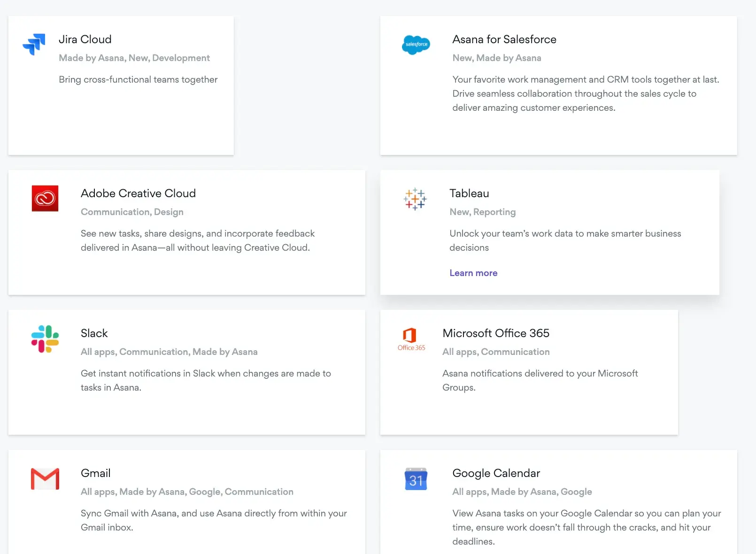Click 'All apps, Made by Asana, Google' tags
756x554 pixels.
pyautogui.click(x=522, y=492)
